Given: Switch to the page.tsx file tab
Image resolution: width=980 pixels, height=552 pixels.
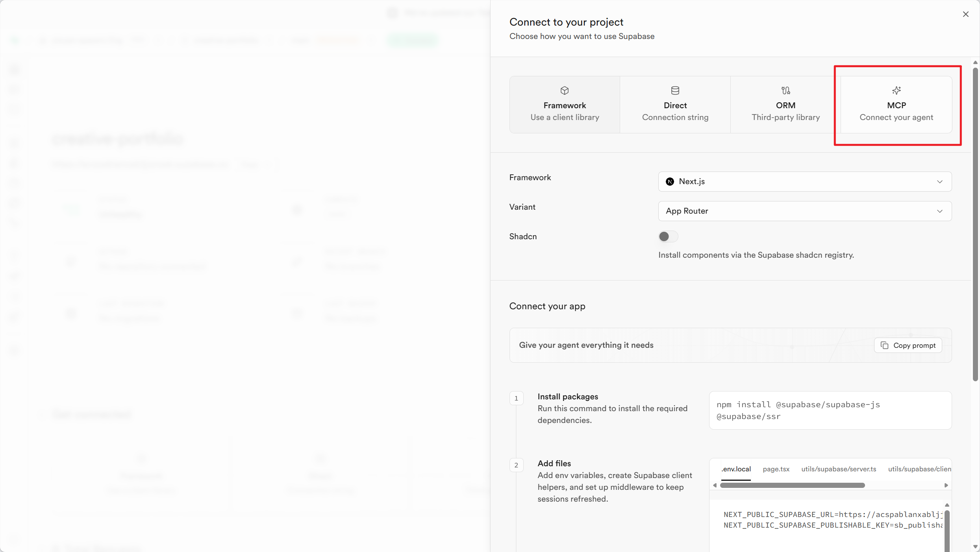Looking at the screenshot, I should point(776,469).
